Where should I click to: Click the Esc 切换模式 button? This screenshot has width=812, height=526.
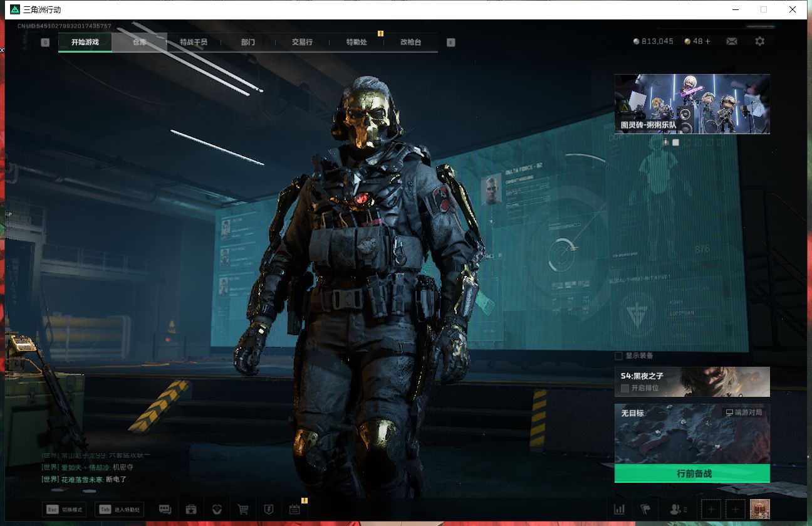point(64,510)
